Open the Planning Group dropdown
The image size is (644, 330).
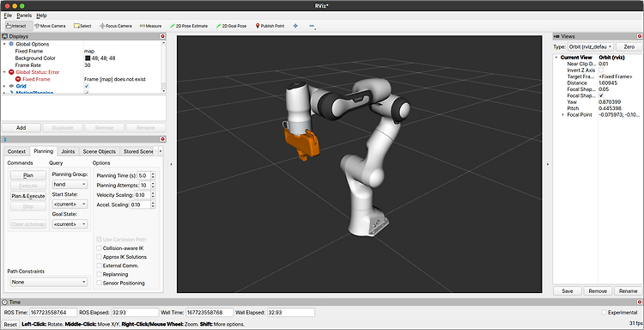[x=70, y=185]
